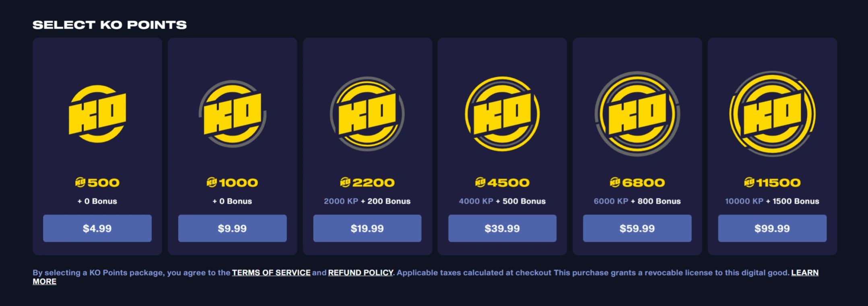Buy 500 KO Points for $4.99

(97, 228)
